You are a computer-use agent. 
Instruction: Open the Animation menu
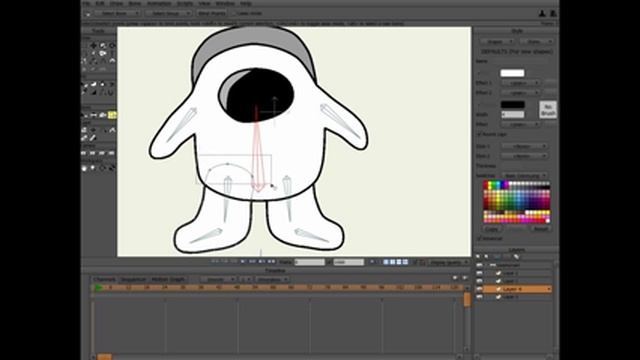pyautogui.click(x=159, y=3)
